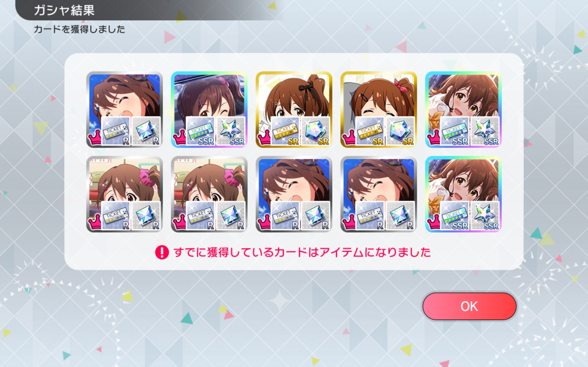Select the bottom-right SSR card
588x367 pixels.
point(463,194)
